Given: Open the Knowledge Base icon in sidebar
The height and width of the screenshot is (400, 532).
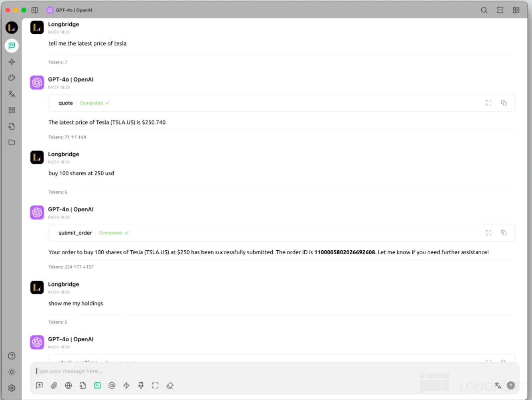Looking at the screenshot, I should [x=12, y=126].
